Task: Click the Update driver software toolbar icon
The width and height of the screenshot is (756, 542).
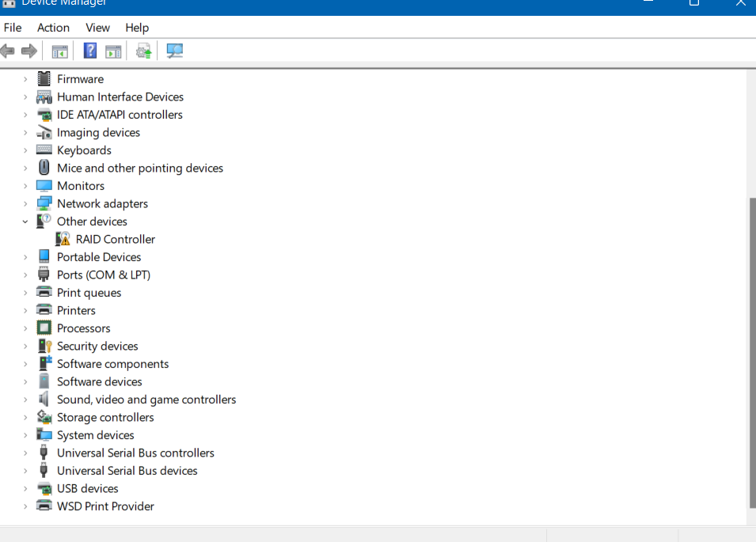Action: [x=145, y=50]
